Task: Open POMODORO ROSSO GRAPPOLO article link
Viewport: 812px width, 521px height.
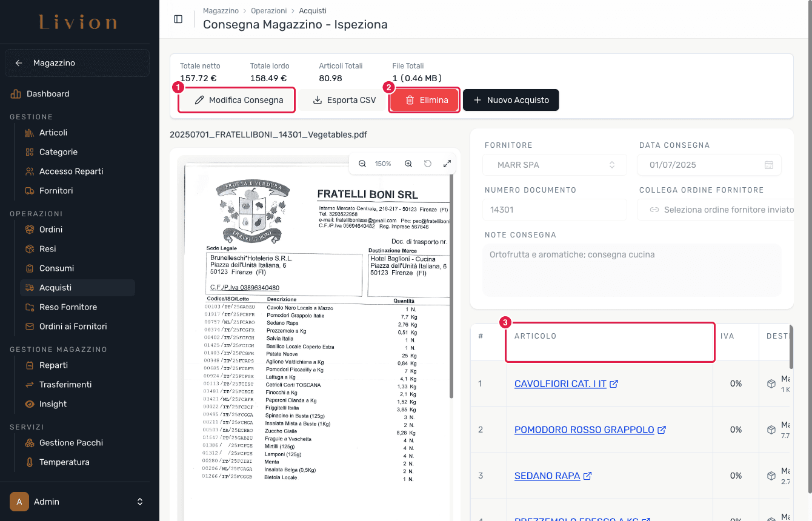Action: (584, 430)
